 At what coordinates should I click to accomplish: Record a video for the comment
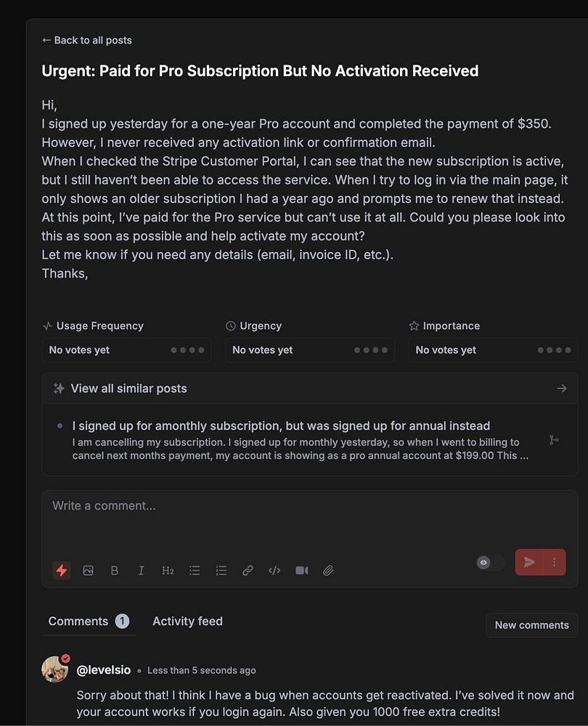point(302,571)
